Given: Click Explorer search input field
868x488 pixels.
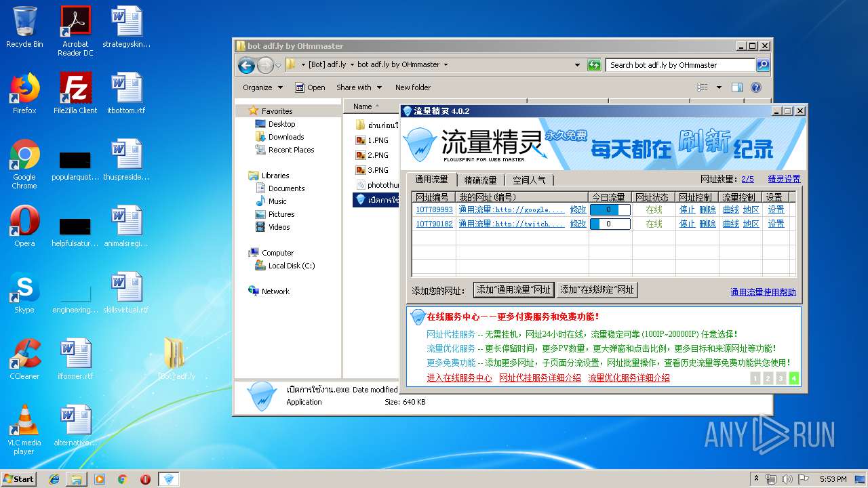Looking at the screenshot, I should pos(680,65).
